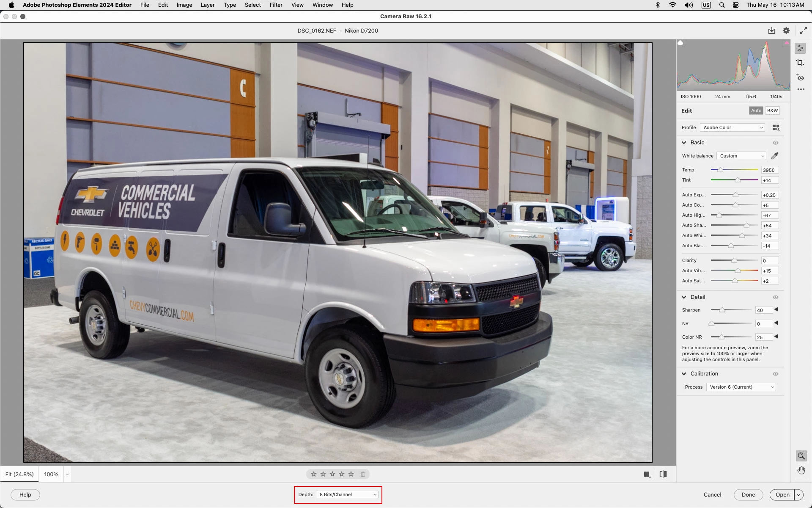Open the Filter menu
Image resolution: width=812 pixels, height=508 pixels.
[276, 5]
